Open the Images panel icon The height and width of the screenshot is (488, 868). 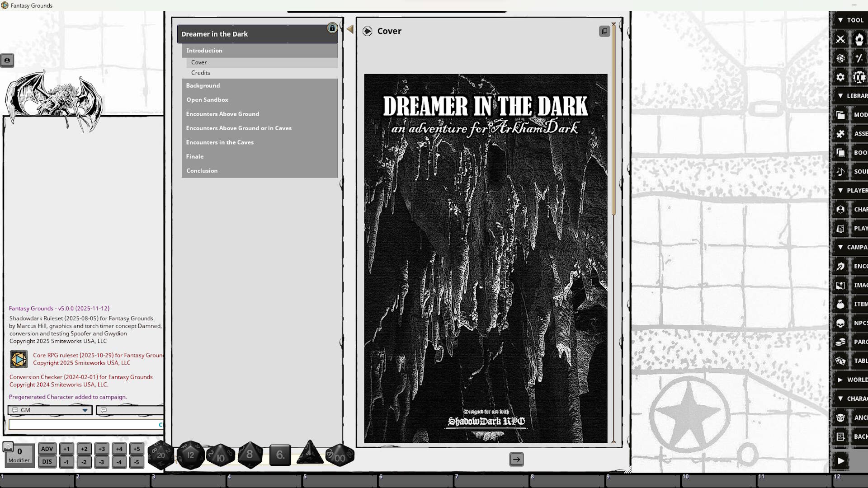pyautogui.click(x=841, y=285)
